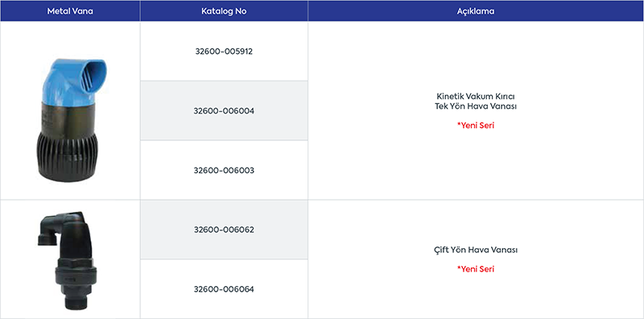Click the red Yeni Seri label in second row
The image size is (644, 319).
[x=476, y=269]
